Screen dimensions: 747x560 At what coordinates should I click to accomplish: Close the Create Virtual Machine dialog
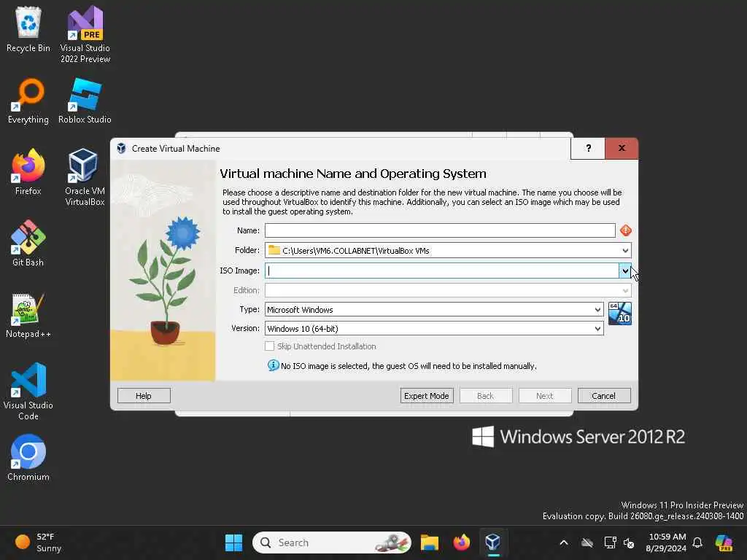(622, 148)
